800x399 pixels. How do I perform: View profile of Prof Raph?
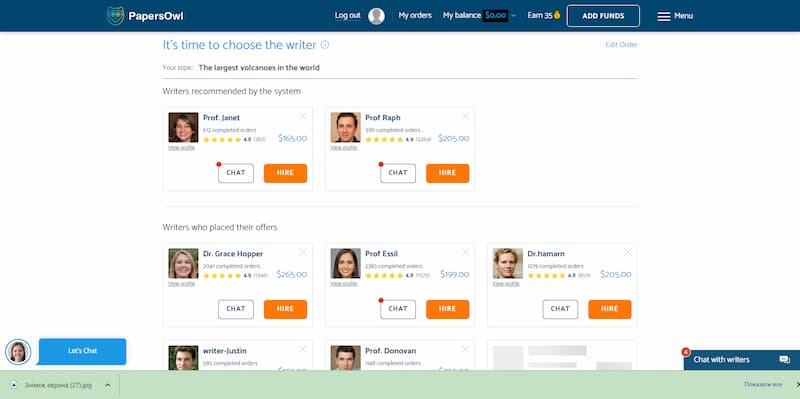pyautogui.click(x=343, y=147)
